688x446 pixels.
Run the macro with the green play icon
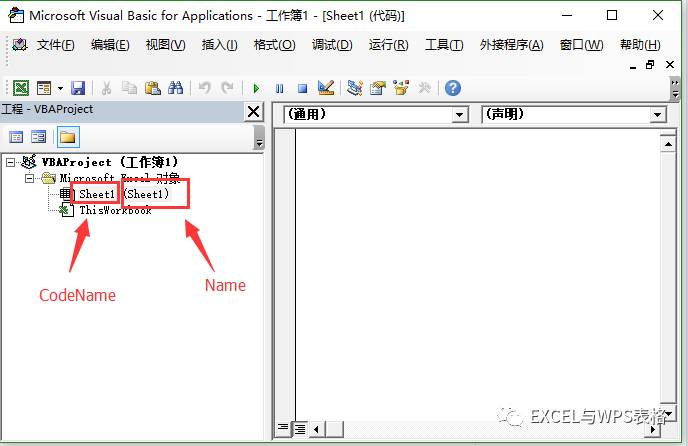[x=256, y=89]
